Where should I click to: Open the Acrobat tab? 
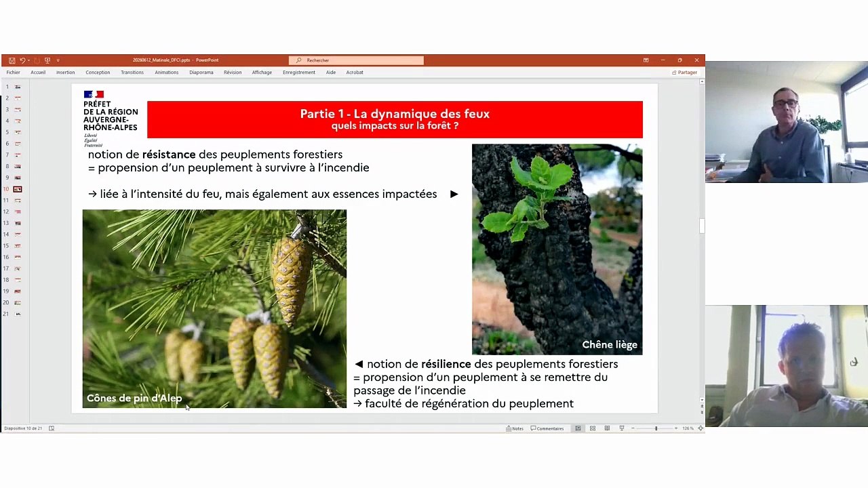coord(355,73)
